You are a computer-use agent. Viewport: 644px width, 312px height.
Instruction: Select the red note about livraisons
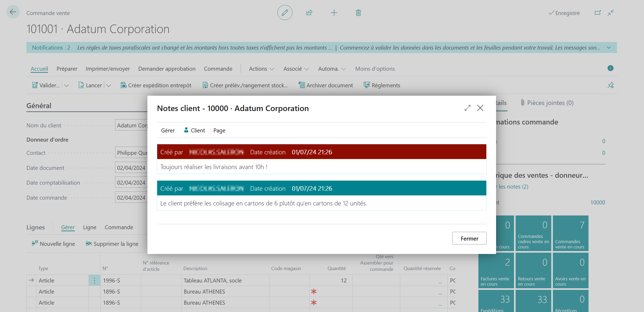321,159
